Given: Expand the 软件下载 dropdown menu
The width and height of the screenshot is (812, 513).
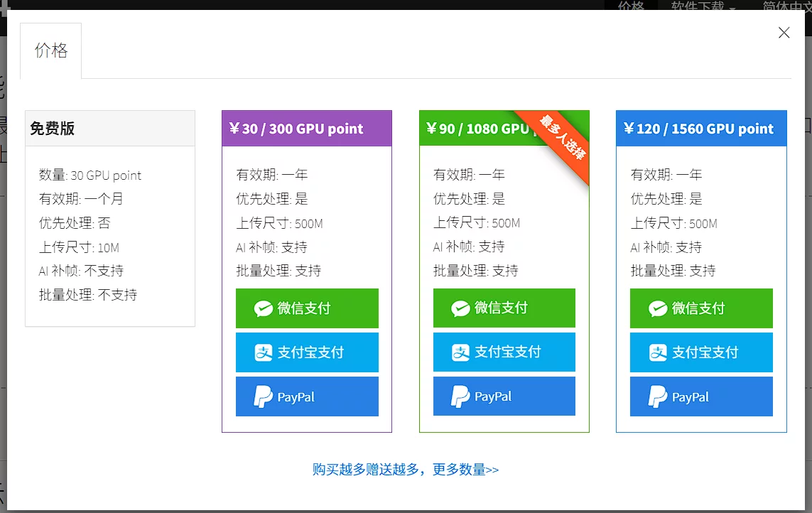Looking at the screenshot, I should pos(703,6).
